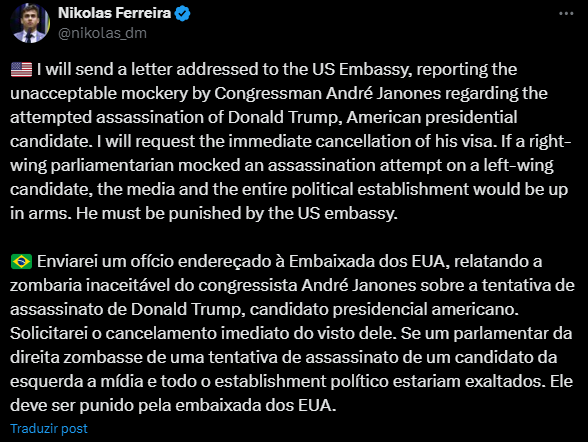Open the three-dot more options menu
This screenshot has height=442, width=588.
point(566,13)
